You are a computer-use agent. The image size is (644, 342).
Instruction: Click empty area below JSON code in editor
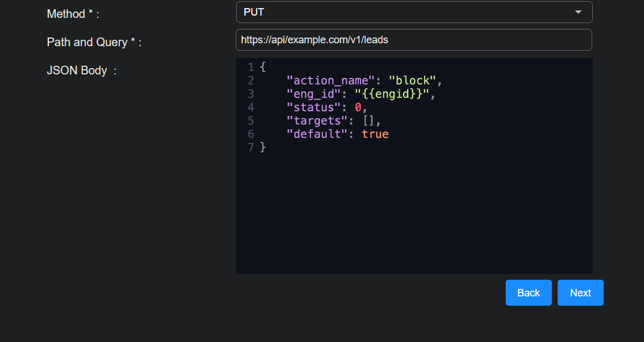pyautogui.click(x=414, y=219)
